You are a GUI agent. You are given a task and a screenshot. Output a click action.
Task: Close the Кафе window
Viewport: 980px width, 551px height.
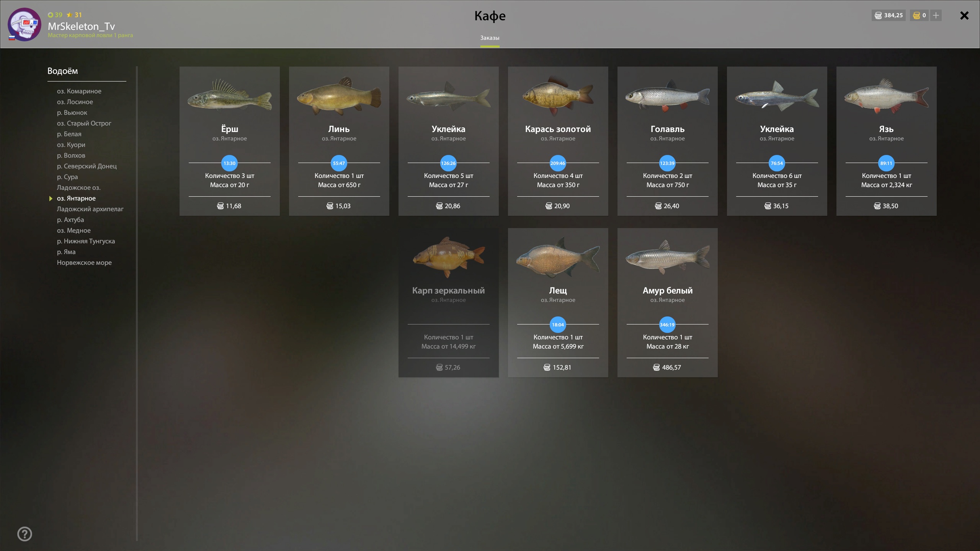[964, 15]
